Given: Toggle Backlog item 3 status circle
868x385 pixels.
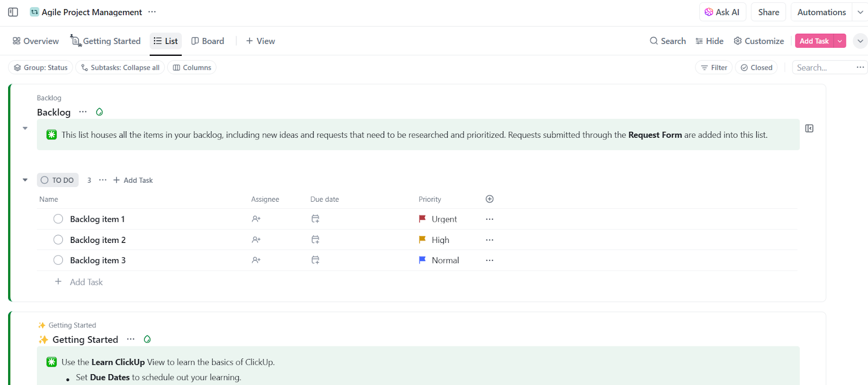Looking at the screenshot, I should pos(58,260).
